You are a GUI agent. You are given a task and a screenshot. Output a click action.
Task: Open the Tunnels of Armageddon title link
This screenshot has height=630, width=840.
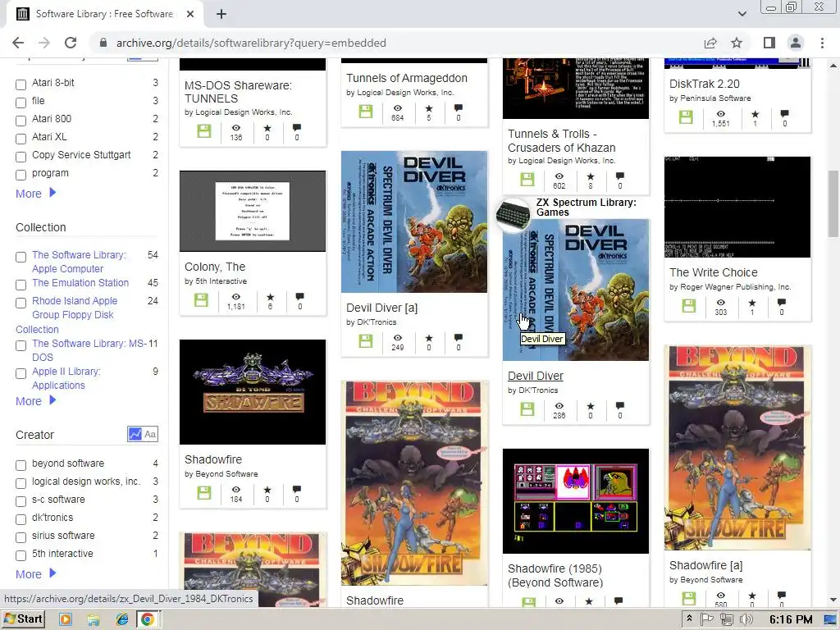click(407, 78)
